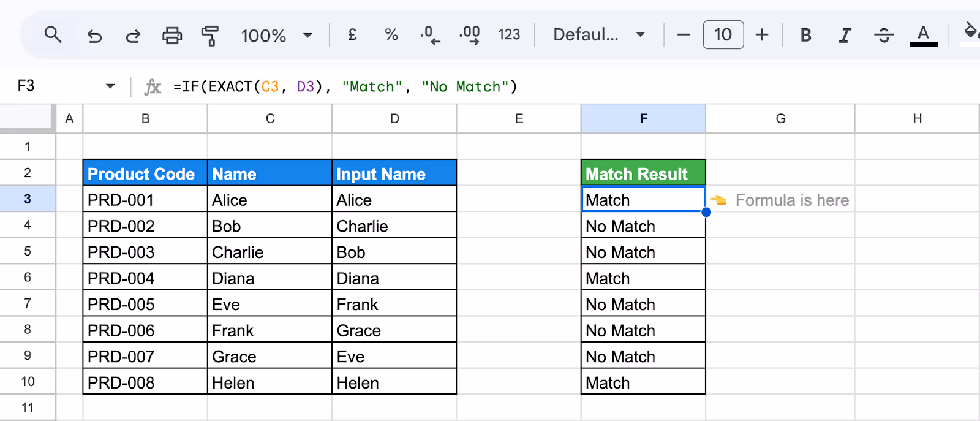This screenshot has width=980, height=421.
Task: Decrease font size minus button
Action: coord(684,35)
